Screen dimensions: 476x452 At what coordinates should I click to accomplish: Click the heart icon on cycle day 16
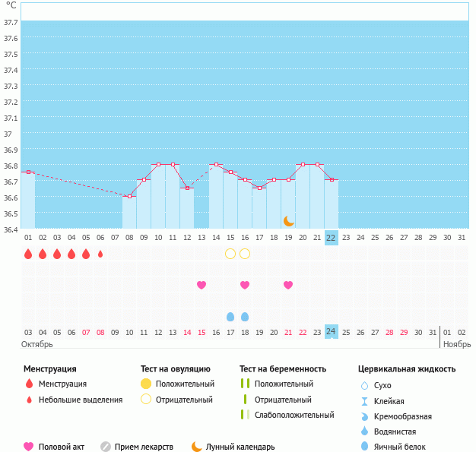pos(245,285)
